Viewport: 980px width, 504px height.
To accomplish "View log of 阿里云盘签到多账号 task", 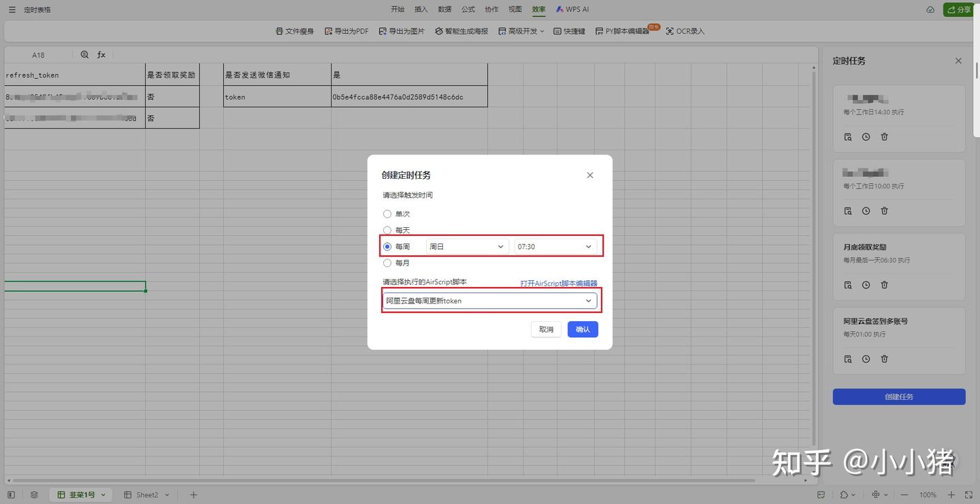I will coord(848,359).
